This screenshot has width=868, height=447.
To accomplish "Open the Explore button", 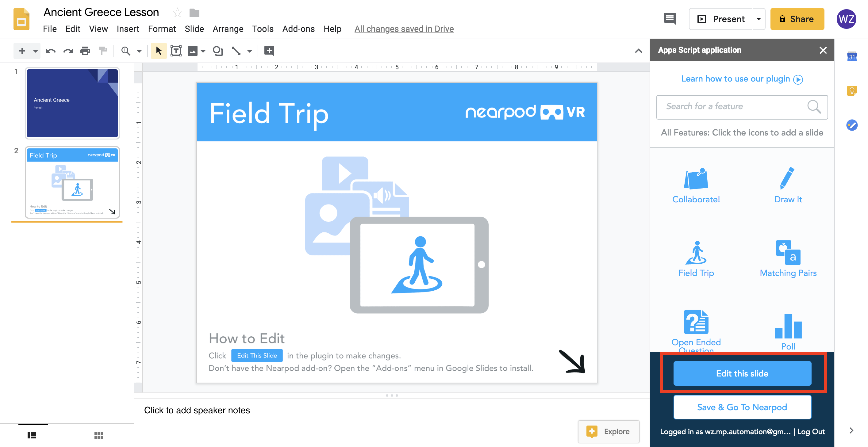I will [x=608, y=431].
